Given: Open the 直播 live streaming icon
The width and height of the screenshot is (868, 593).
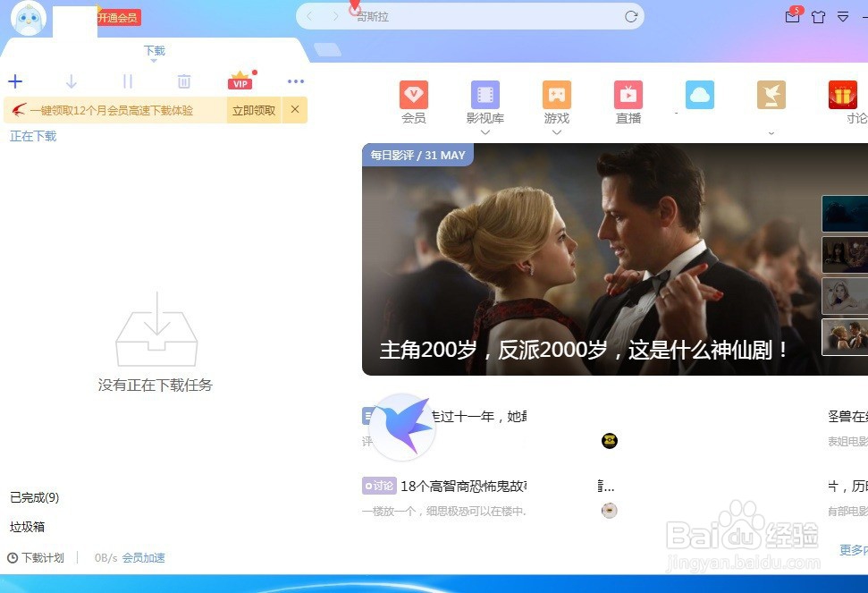Looking at the screenshot, I should tap(628, 94).
